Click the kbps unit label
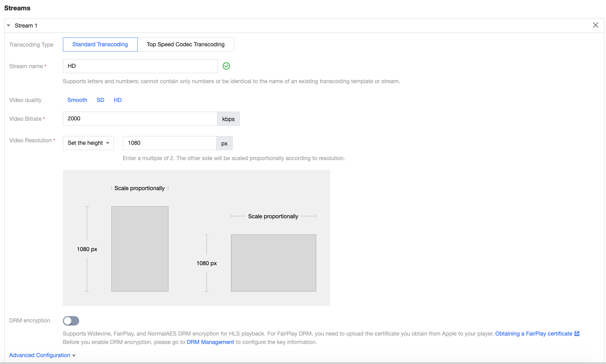606x364 pixels. 229,119
